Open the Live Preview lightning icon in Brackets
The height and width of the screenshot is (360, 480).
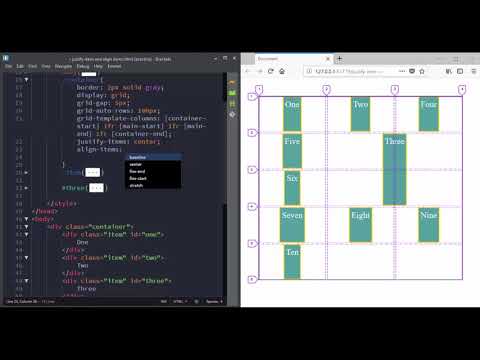tap(232, 82)
